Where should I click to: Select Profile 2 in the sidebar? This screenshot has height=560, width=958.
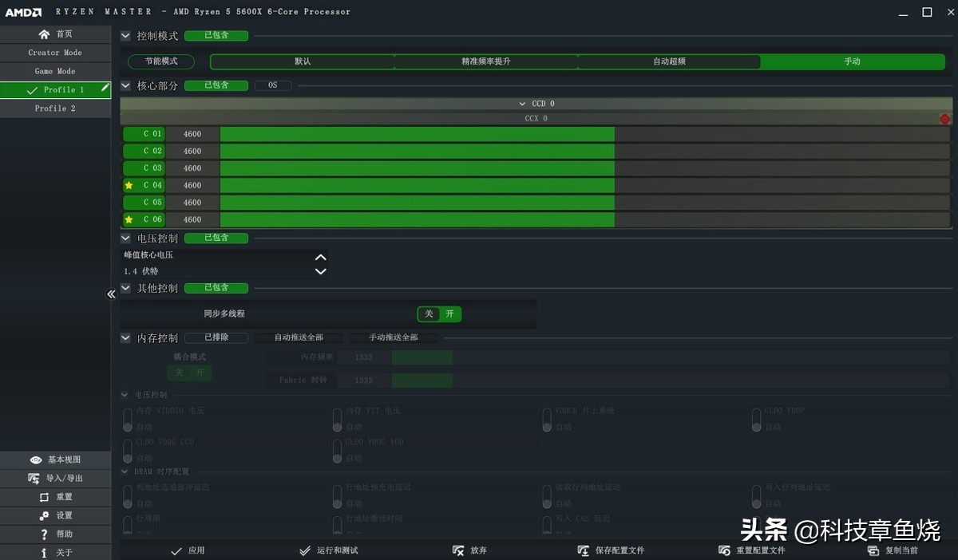pos(55,108)
